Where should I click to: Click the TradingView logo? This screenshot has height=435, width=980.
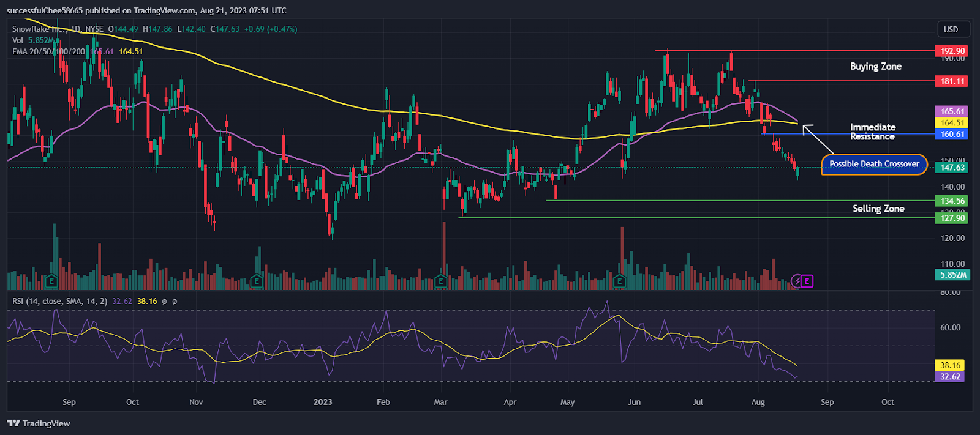[x=39, y=423]
